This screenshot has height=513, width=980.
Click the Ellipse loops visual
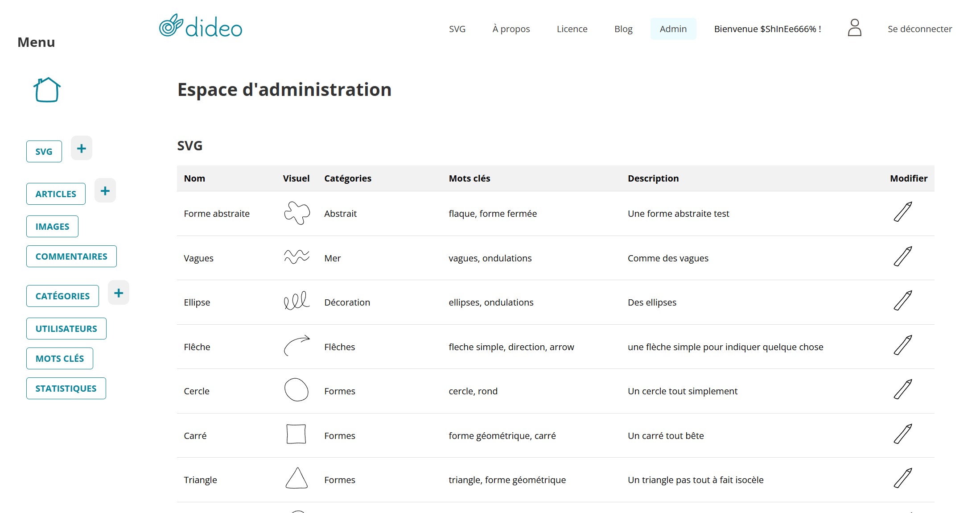coord(296,301)
